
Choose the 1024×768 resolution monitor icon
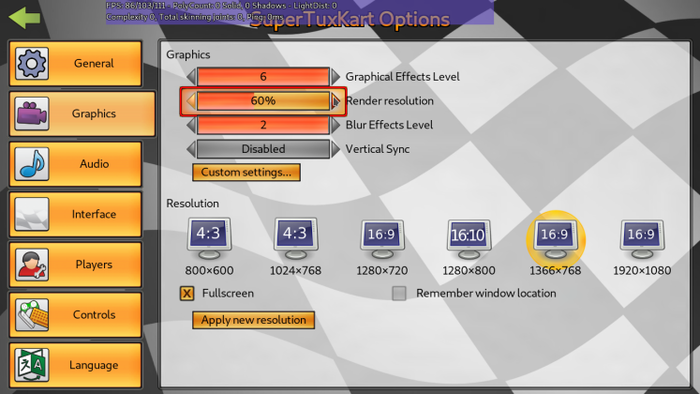tap(296, 239)
